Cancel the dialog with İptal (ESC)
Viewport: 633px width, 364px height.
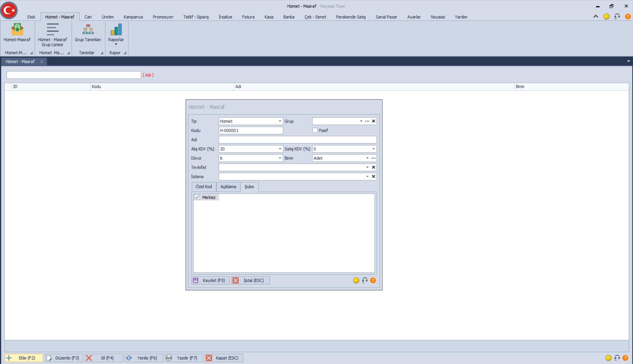pos(250,280)
